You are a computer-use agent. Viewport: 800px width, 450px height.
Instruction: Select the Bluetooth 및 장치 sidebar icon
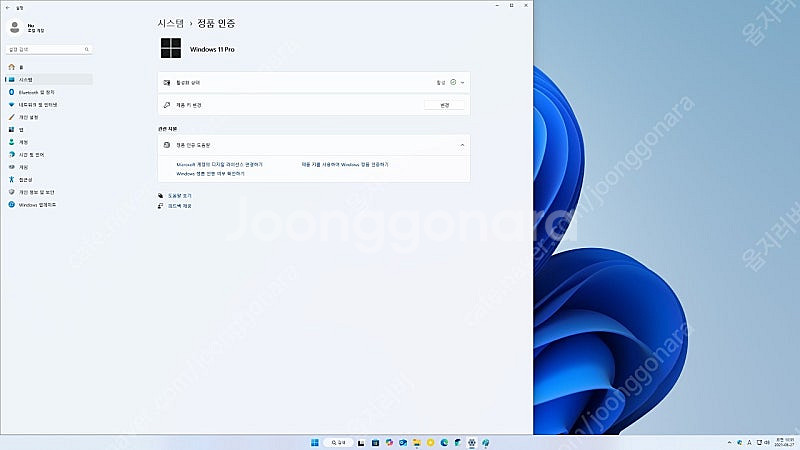(x=12, y=92)
